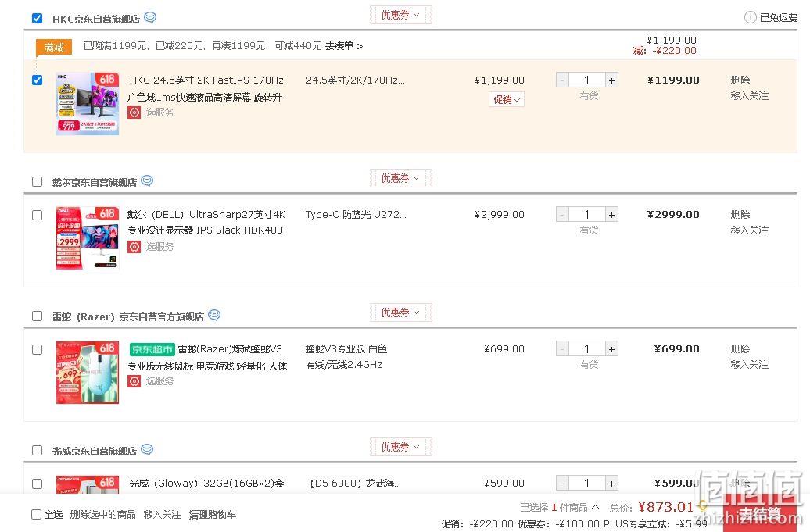Click 选服务 icon for HKC monitor
The image size is (810, 532).
[x=134, y=112]
